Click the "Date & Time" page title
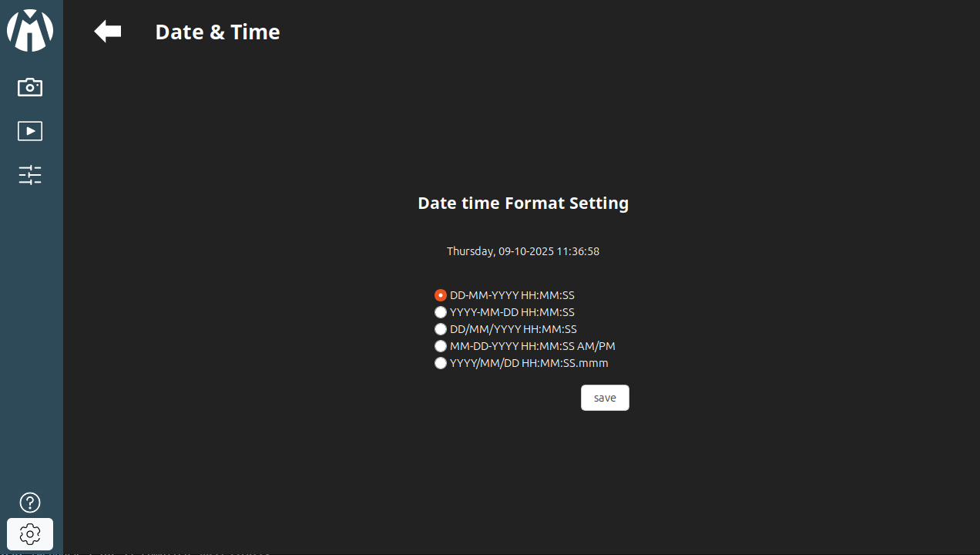Screen dimensions: 980x555 (217, 32)
